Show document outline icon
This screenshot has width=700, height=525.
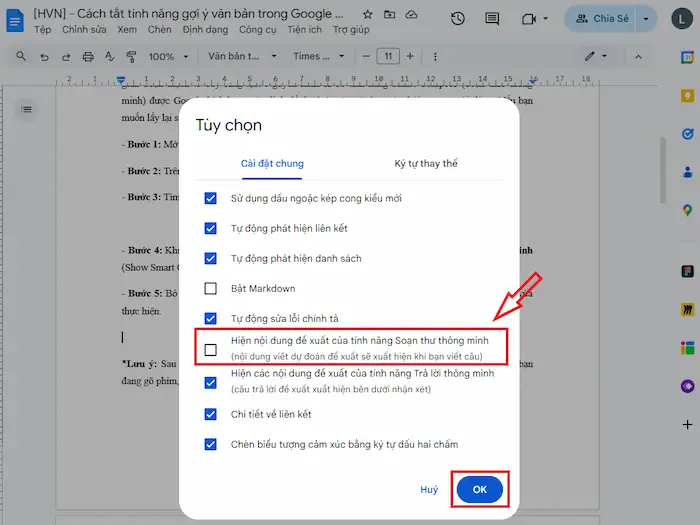point(27,108)
